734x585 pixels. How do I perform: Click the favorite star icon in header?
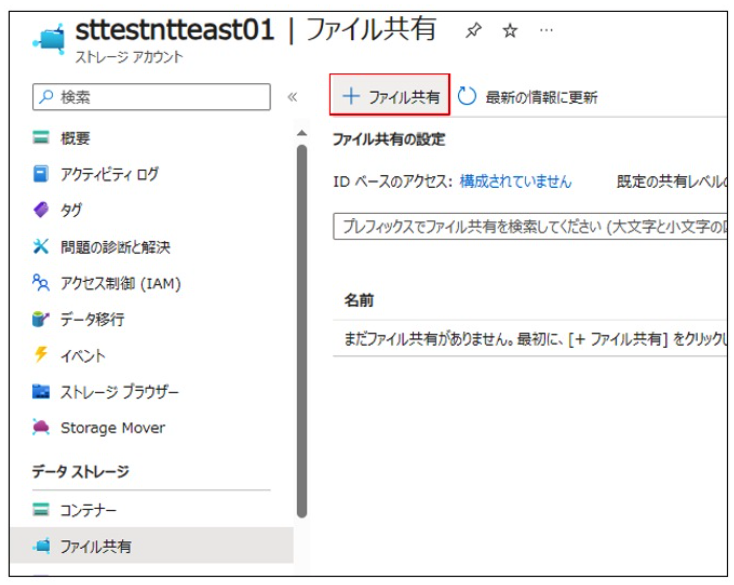point(509,31)
